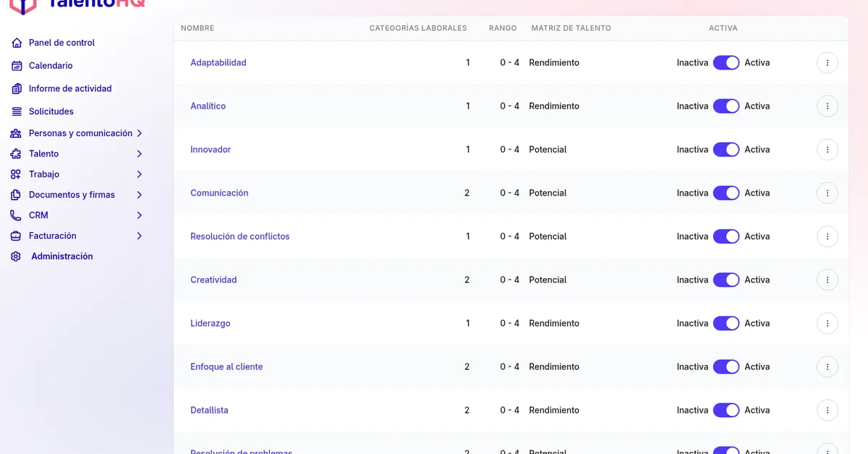Image resolution: width=868 pixels, height=454 pixels.
Task: Click the Documentos y firmas files icon
Action: [x=16, y=195]
